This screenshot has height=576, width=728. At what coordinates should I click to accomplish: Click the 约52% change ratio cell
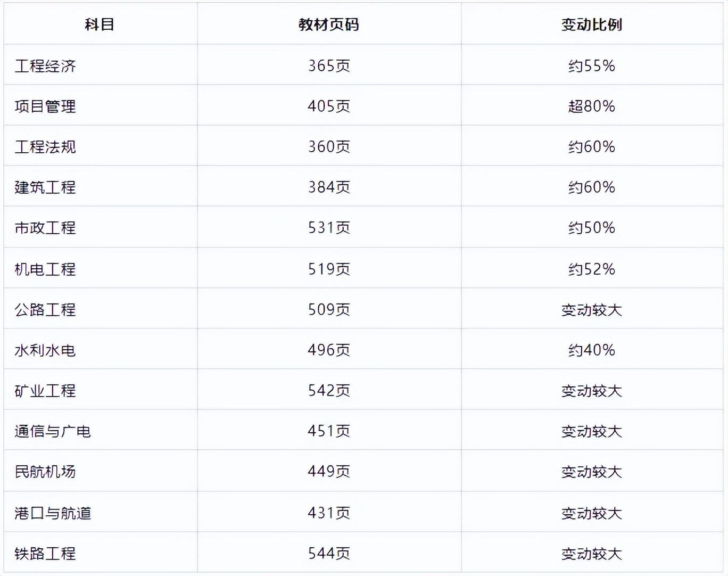(591, 269)
